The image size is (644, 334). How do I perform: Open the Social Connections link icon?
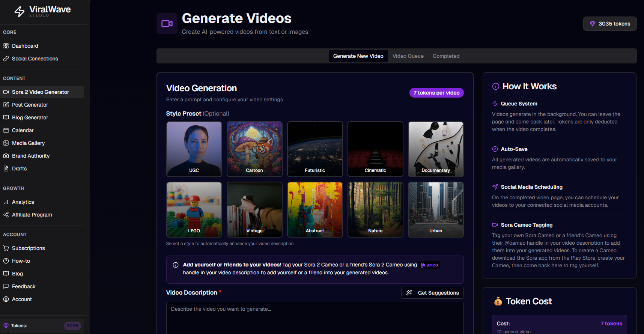click(x=6, y=59)
